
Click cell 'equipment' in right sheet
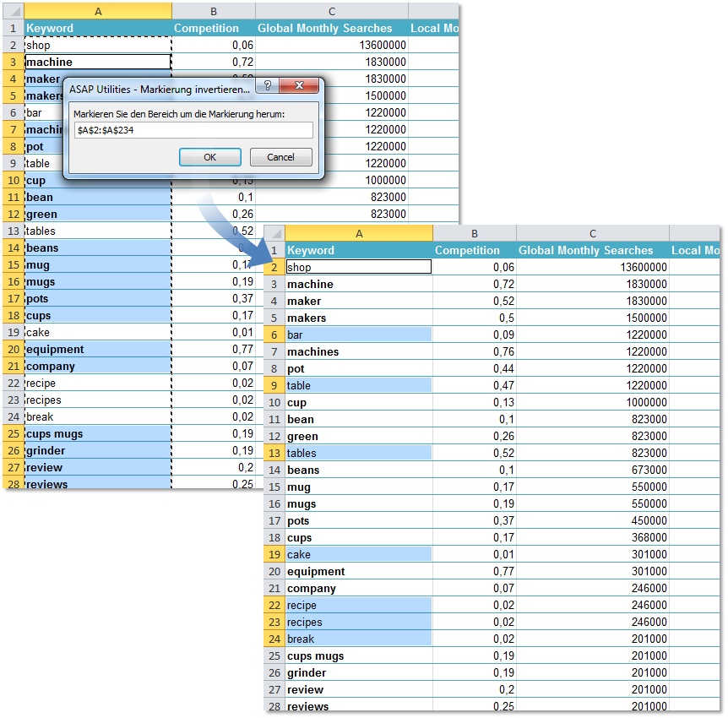[359, 571]
